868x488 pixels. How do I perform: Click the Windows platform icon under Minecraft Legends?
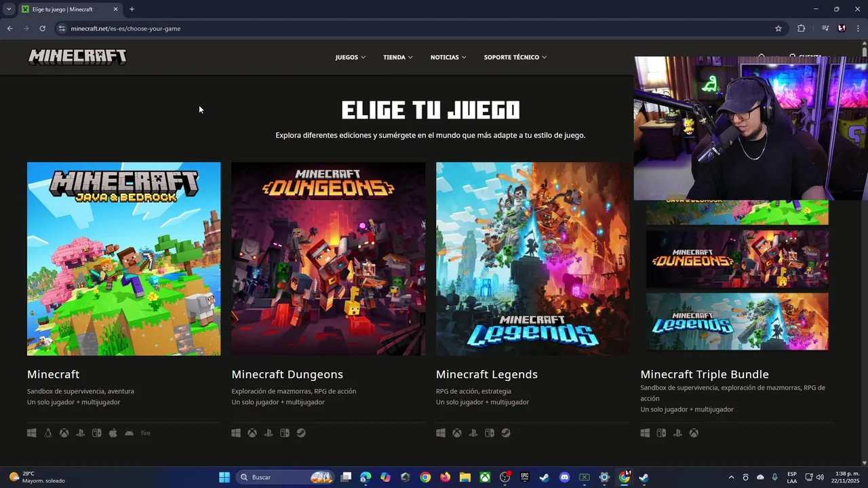tap(441, 433)
